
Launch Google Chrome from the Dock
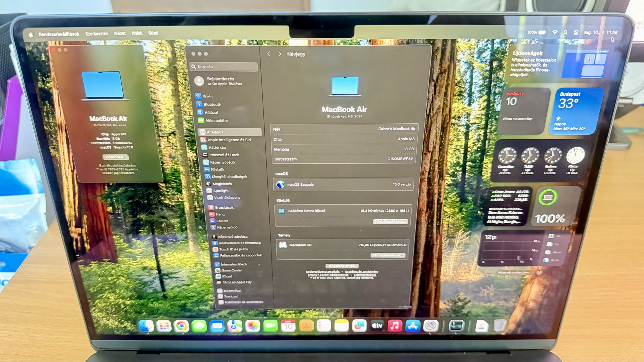[x=181, y=326]
